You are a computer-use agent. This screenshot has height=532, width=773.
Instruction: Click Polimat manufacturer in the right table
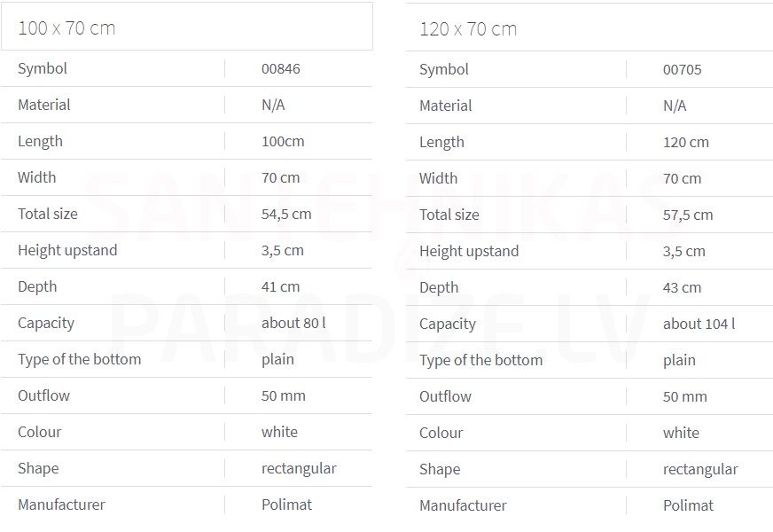click(x=688, y=505)
